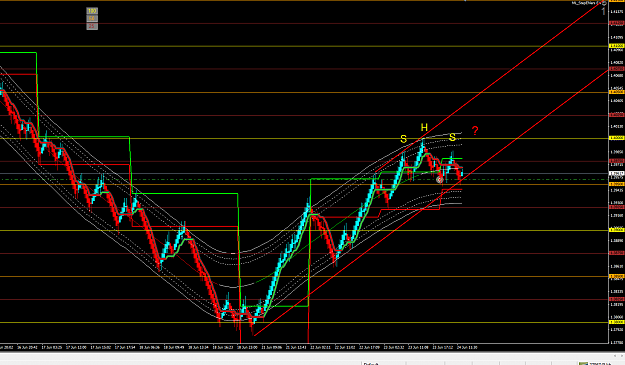Select the right yellow S shoulder label

pos(452,138)
